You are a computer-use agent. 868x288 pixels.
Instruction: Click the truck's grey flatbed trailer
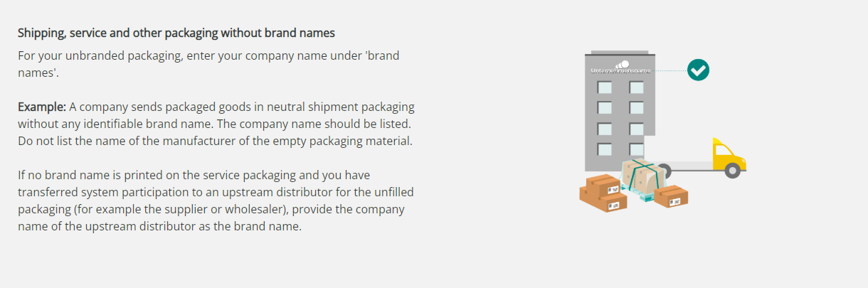click(x=690, y=166)
